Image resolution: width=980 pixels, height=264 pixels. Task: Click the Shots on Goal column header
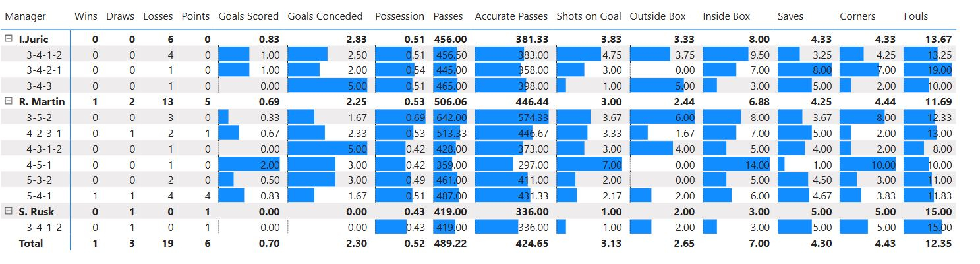589,16
